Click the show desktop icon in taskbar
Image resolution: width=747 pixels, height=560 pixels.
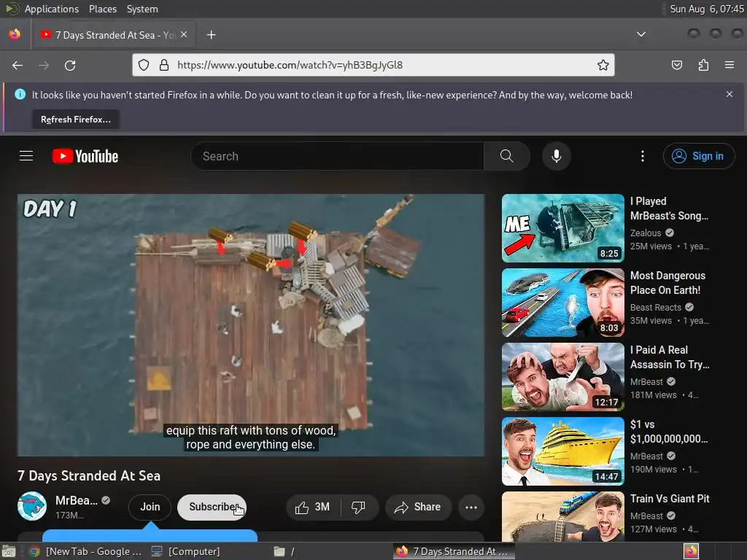coord(8,551)
